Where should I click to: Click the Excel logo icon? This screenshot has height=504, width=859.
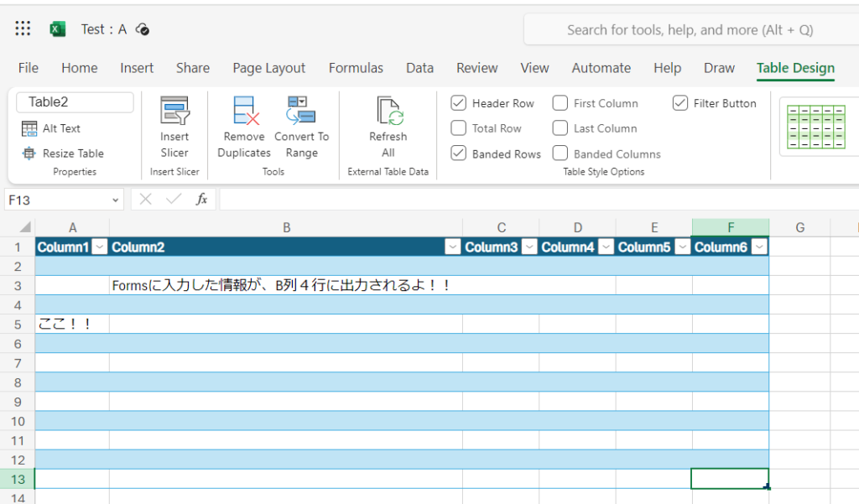click(x=57, y=29)
